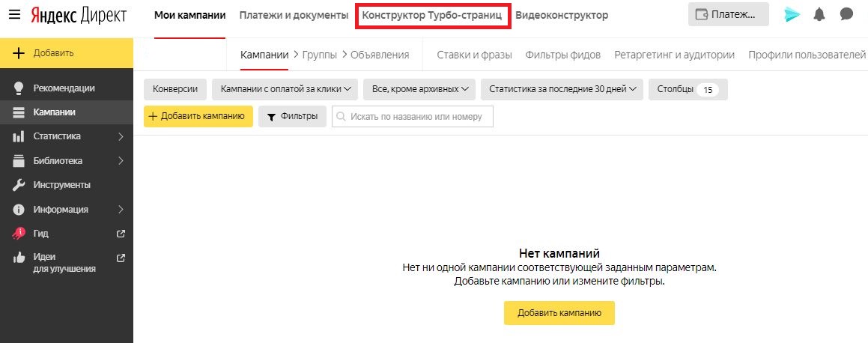Open Статистика за последние 30 дней dropdown
This screenshot has height=343, width=868.
pos(562,89)
